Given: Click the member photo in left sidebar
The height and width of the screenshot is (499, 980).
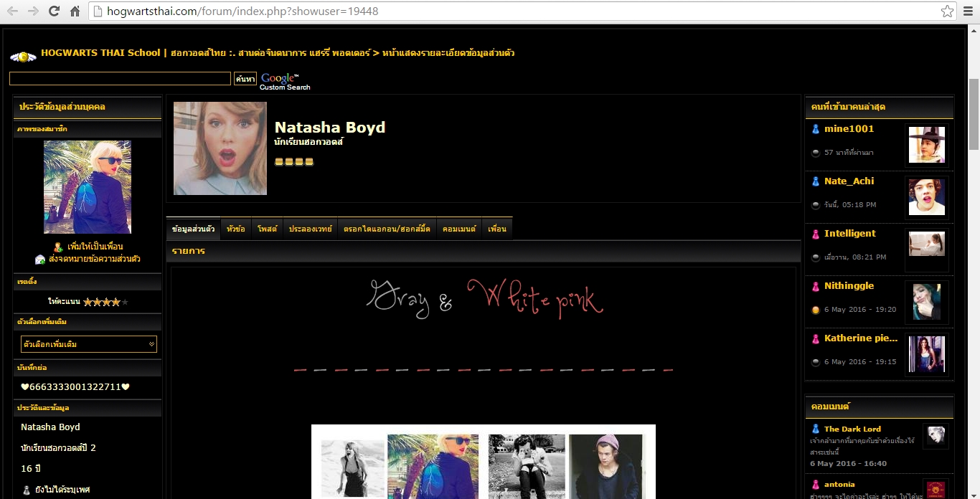Looking at the screenshot, I should [88, 187].
